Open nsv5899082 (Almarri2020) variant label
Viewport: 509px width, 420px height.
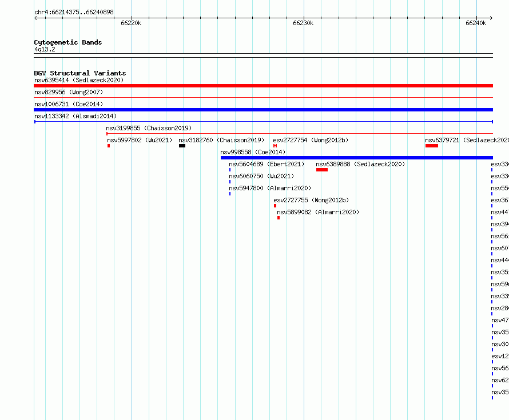point(318,212)
